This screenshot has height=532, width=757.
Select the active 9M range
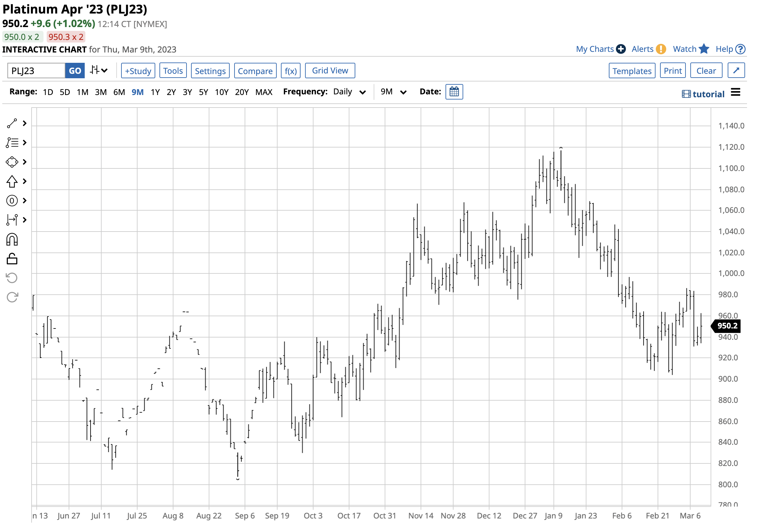[x=138, y=92]
